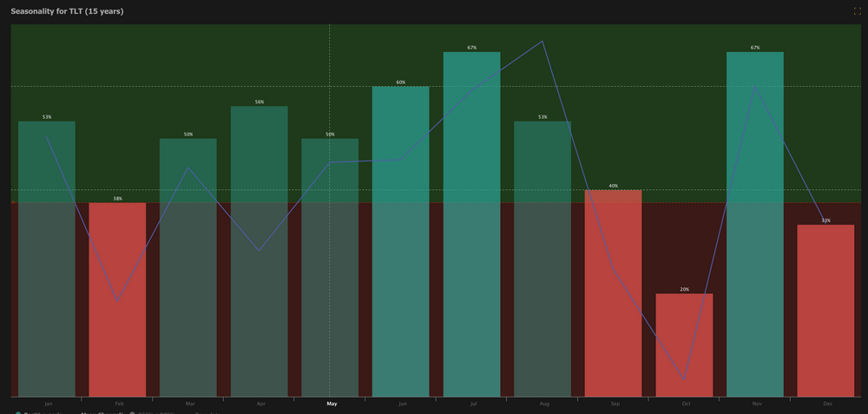Viewport: 868px width, 414px height.
Task: Click the 33% label above December
Action: pos(826,220)
